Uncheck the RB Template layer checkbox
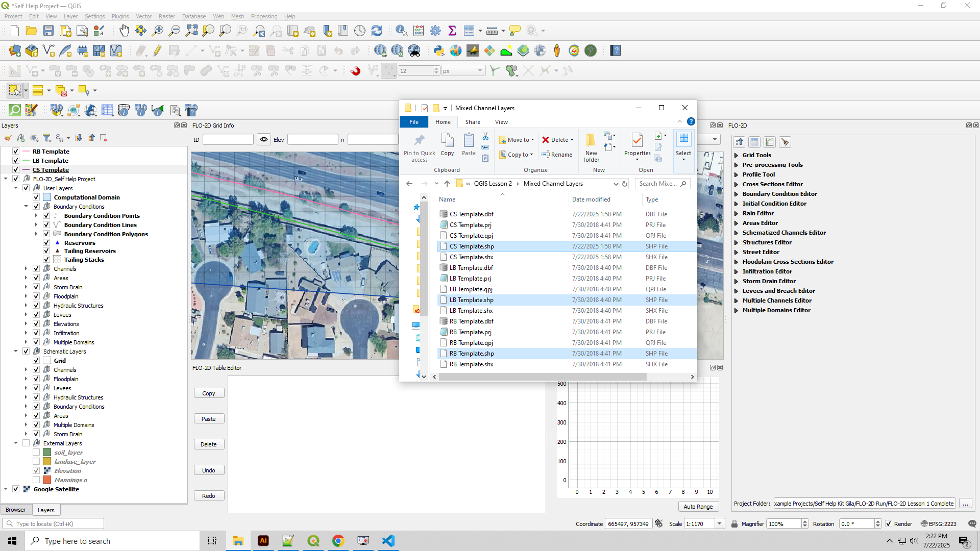 16,152
